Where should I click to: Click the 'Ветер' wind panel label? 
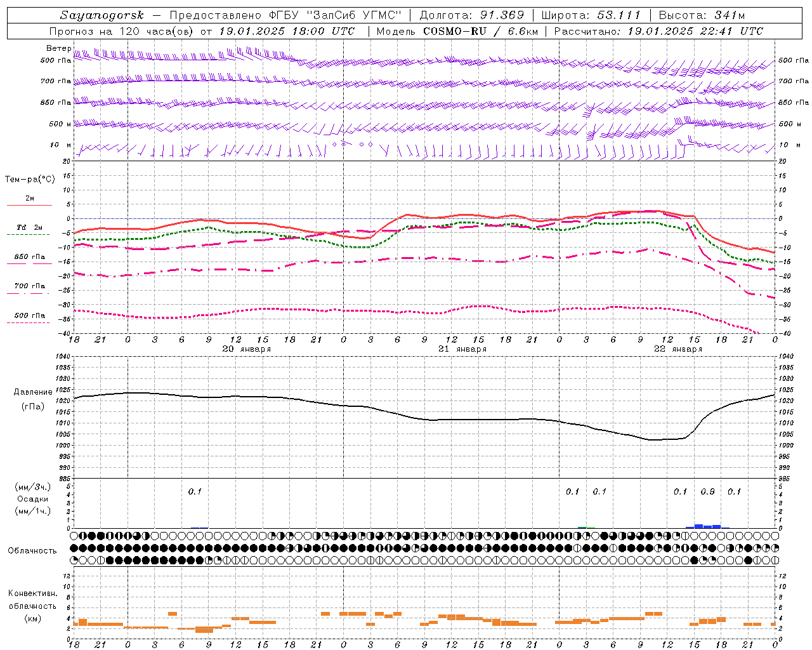[59, 48]
